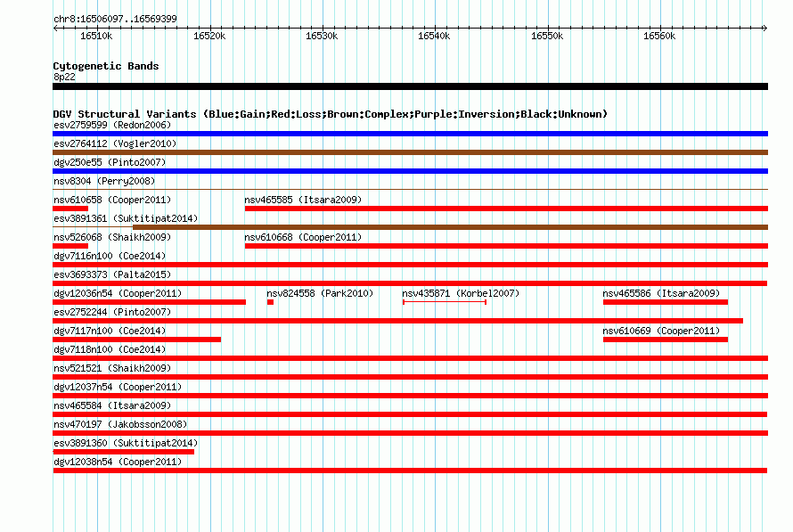Screen dimensions: 793x532
Task: Click the nsv526068 (Shaikh2009) label
Action: (112, 237)
